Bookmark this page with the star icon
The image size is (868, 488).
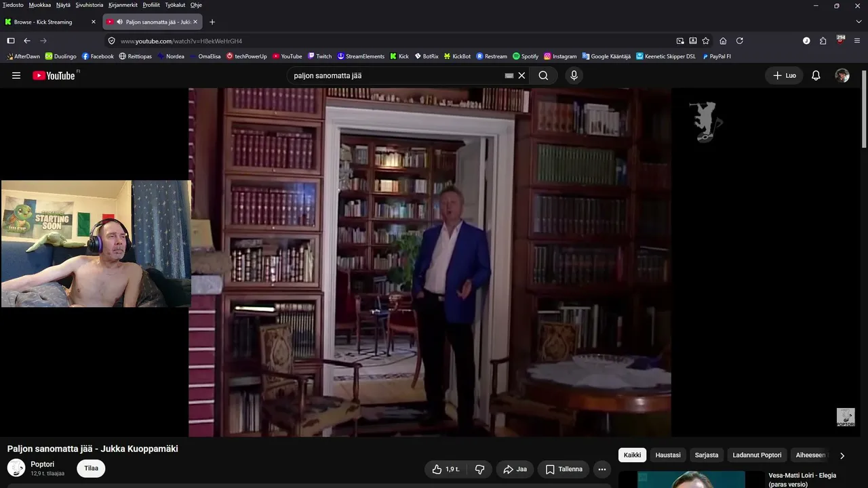click(706, 41)
